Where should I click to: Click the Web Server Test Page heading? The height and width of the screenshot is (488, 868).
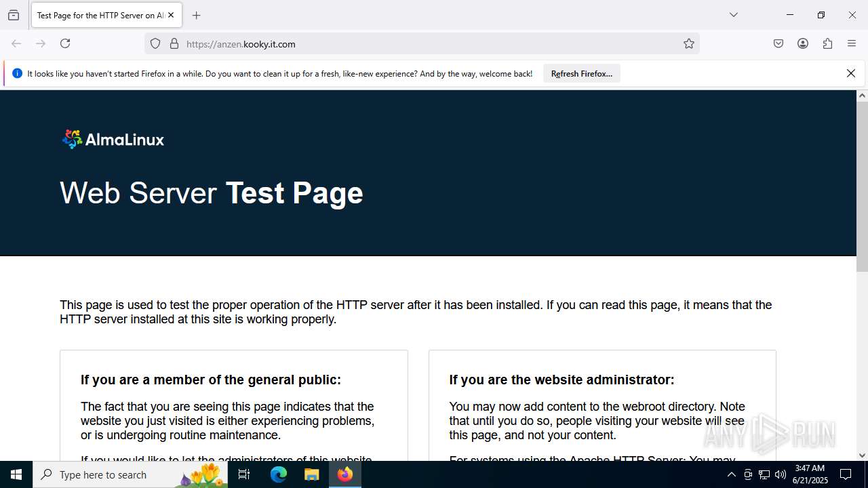point(212,193)
